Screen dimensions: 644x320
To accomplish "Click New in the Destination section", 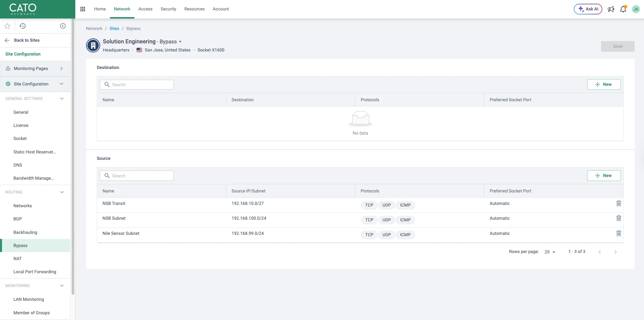I will [604, 84].
